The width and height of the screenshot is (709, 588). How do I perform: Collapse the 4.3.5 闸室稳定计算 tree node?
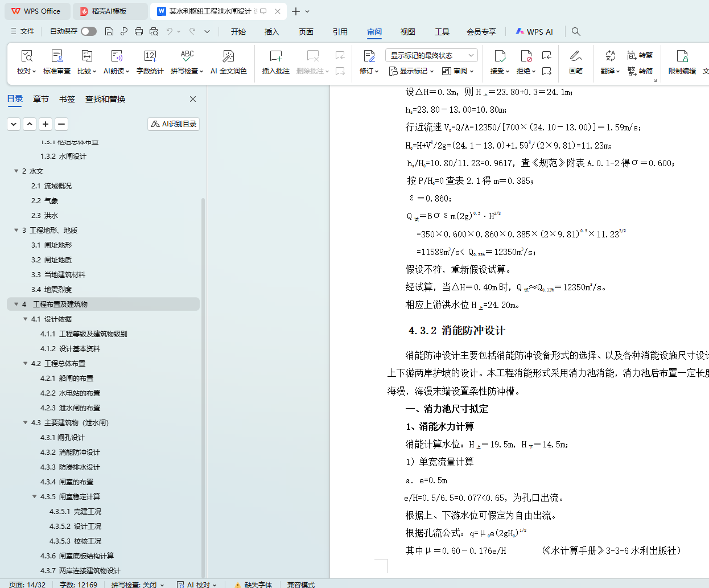pos(35,496)
